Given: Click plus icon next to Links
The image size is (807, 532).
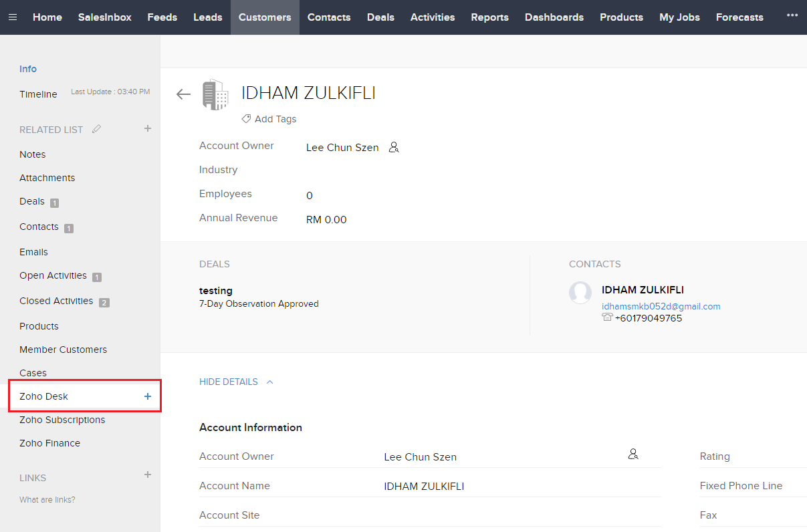Looking at the screenshot, I should tap(148, 475).
